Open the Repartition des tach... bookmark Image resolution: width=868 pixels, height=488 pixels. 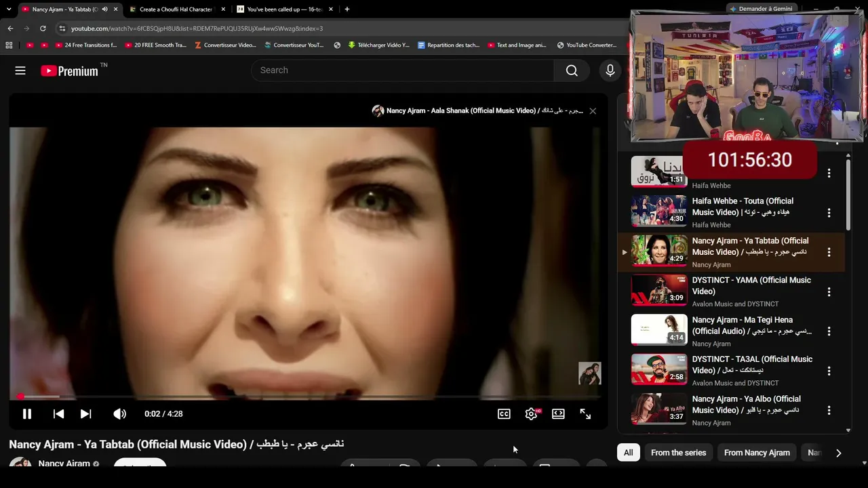pyautogui.click(x=449, y=45)
